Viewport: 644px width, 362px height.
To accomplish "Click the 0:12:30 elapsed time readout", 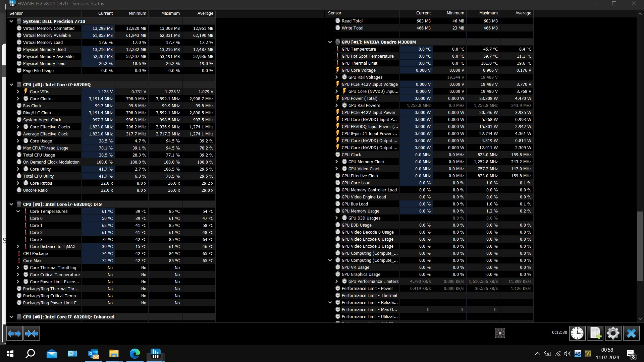I will point(559,333).
